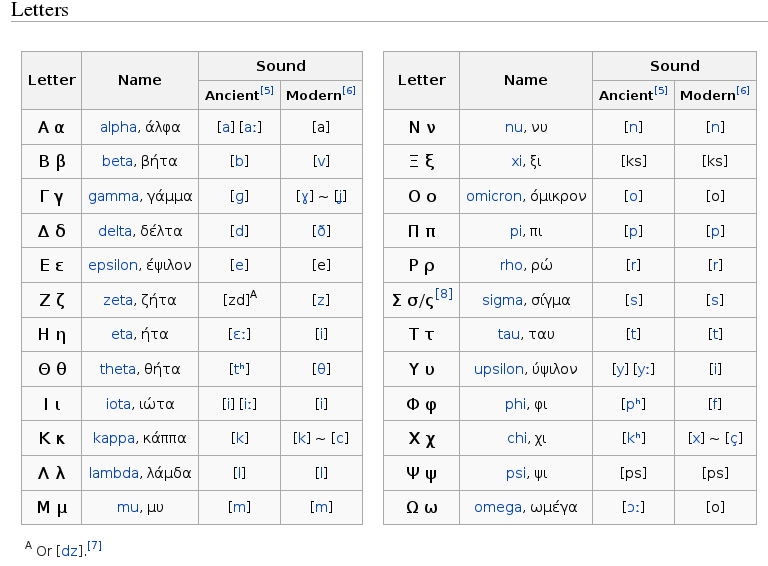Follow the theta link
The height and width of the screenshot is (566, 768).
click(117, 369)
